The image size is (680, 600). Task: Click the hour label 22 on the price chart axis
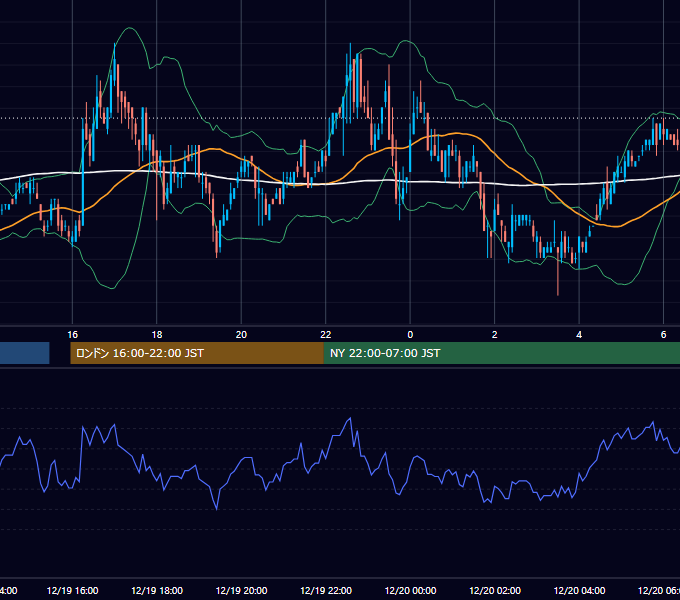pyautogui.click(x=326, y=334)
